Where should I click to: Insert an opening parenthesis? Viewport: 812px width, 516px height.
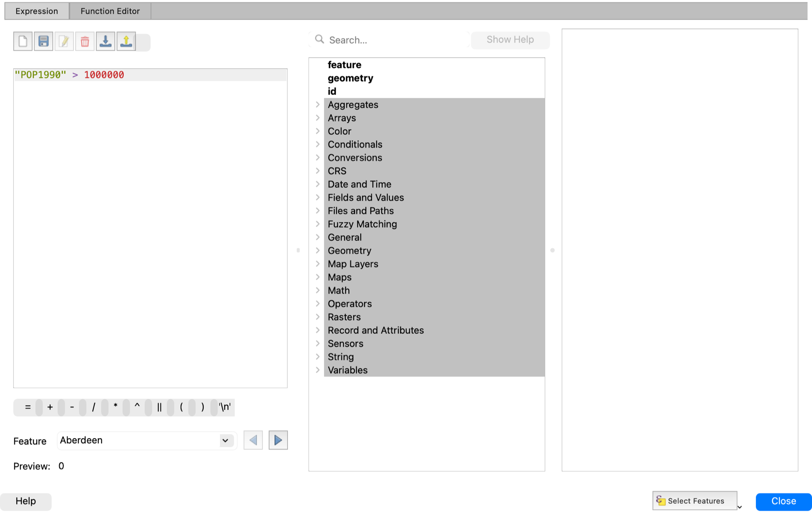point(181,407)
